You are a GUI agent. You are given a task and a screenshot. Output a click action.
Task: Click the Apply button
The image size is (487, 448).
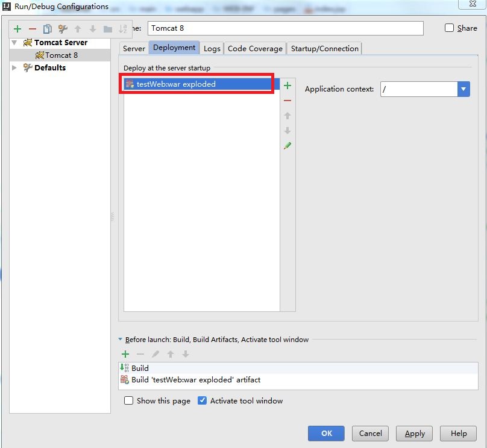[414, 433]
